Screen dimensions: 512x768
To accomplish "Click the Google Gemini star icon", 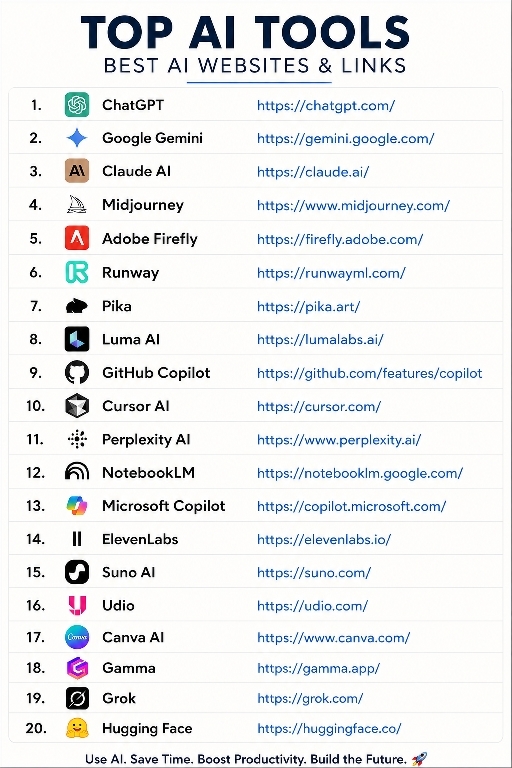I will (77, 138).
